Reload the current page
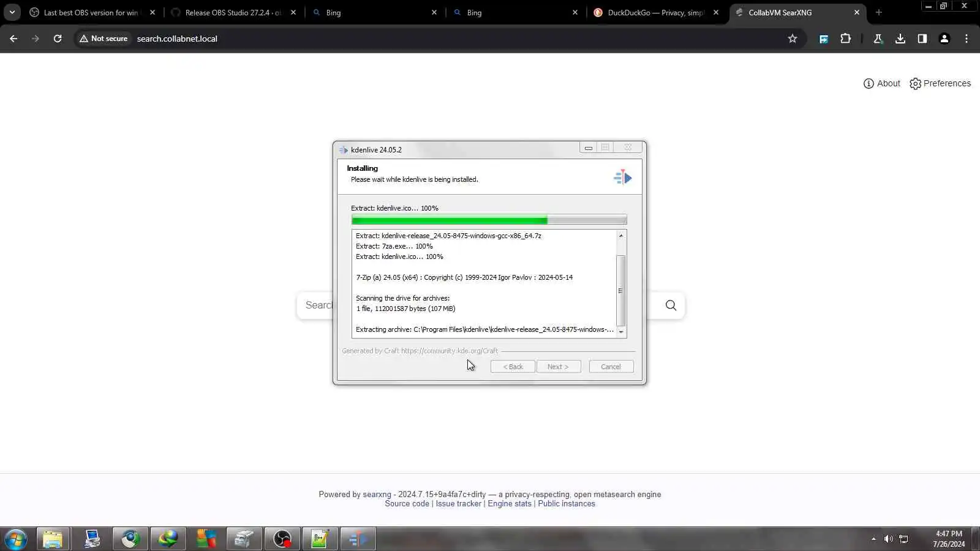Image resolution: width=980 pixels, height=551 pixels. tap(58, 39)
